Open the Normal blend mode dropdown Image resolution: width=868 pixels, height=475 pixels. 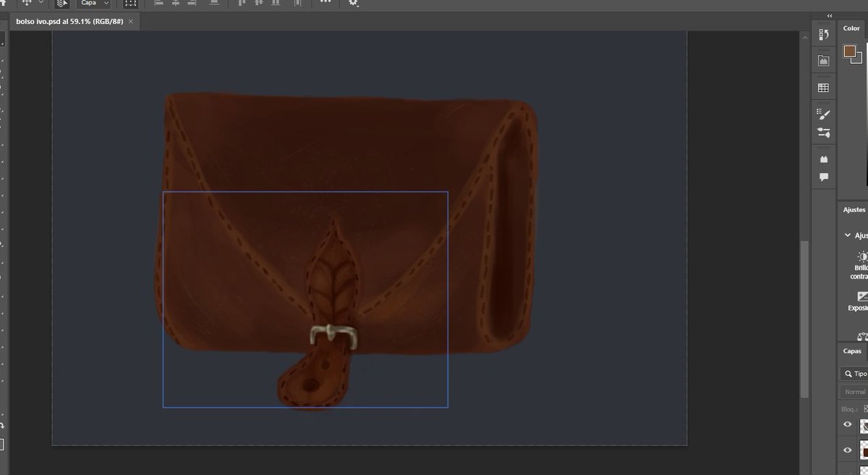(855, 392)
